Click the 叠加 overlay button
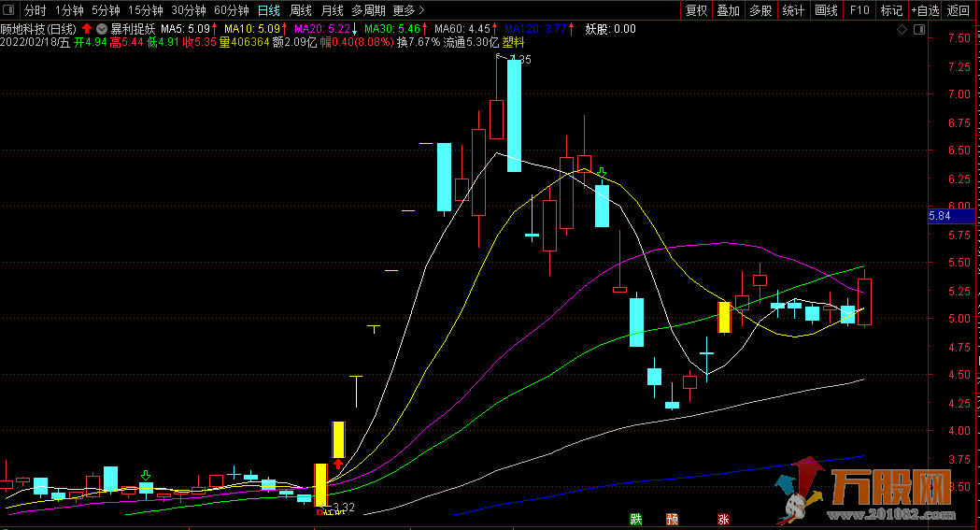This screenshot has width=980, height=530. [728, 10]
